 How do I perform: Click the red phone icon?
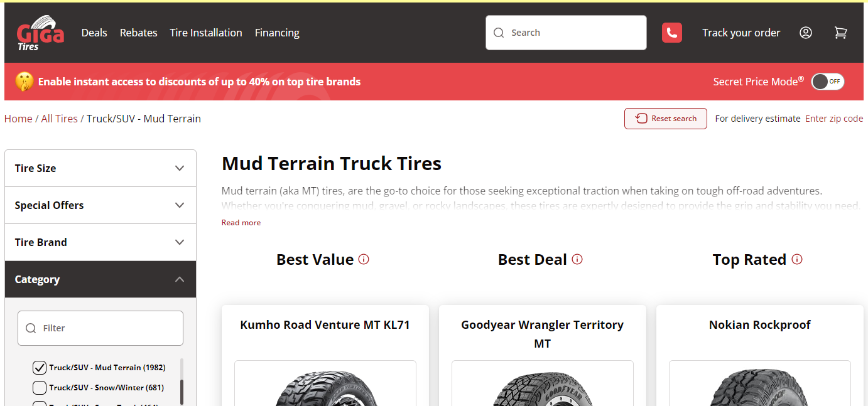[x=671, y=32]
